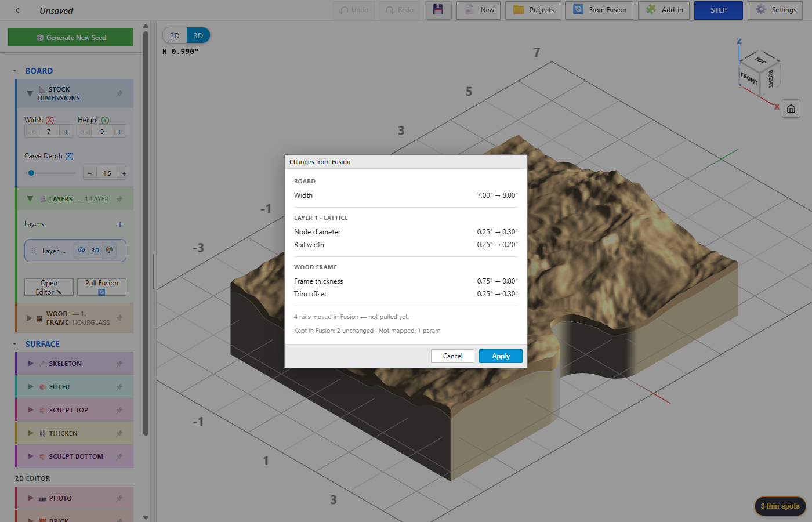Collapse the Layers section

(x=30, y=198)
